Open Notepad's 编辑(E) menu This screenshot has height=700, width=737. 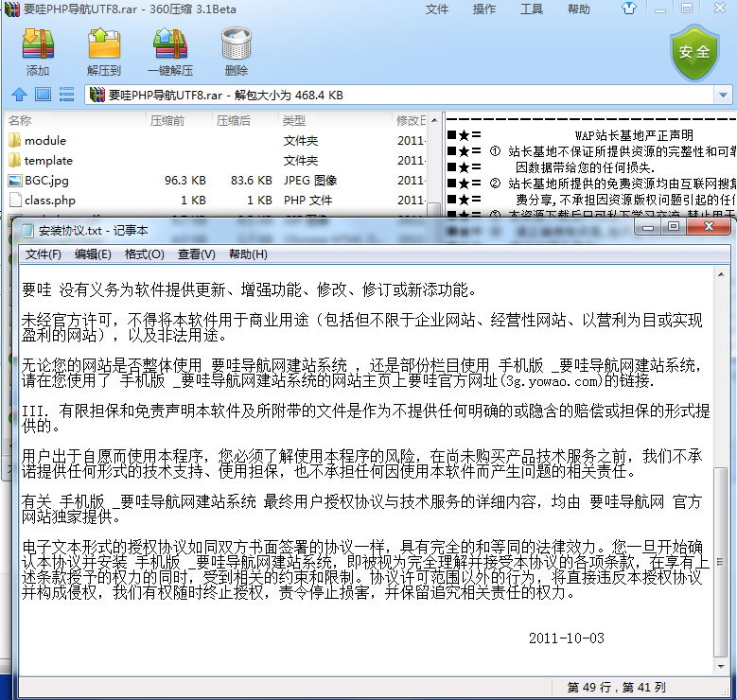point(93,254)
